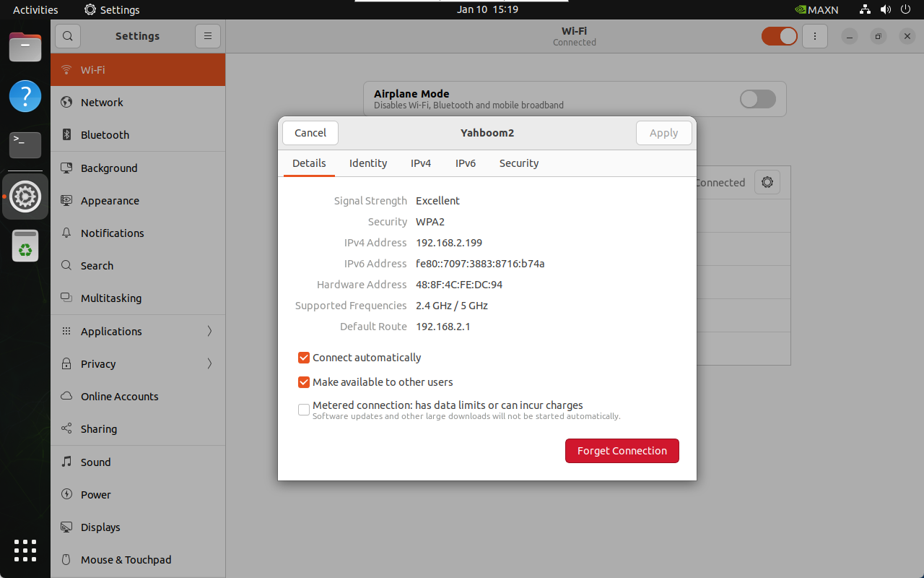Open the Settings hamburger menu
The image size is (924, 578).
tap(207, 36)
